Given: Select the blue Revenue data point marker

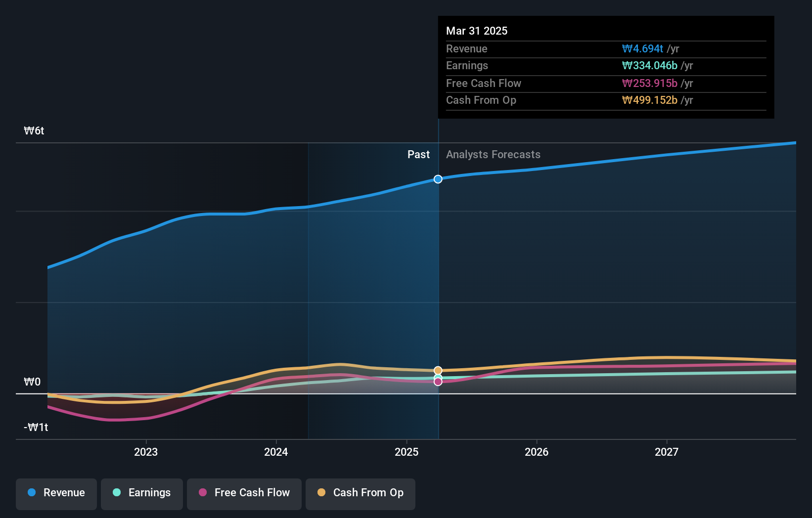Looking at the screenshot, I should pyautogui.click(x=438, y=179).
